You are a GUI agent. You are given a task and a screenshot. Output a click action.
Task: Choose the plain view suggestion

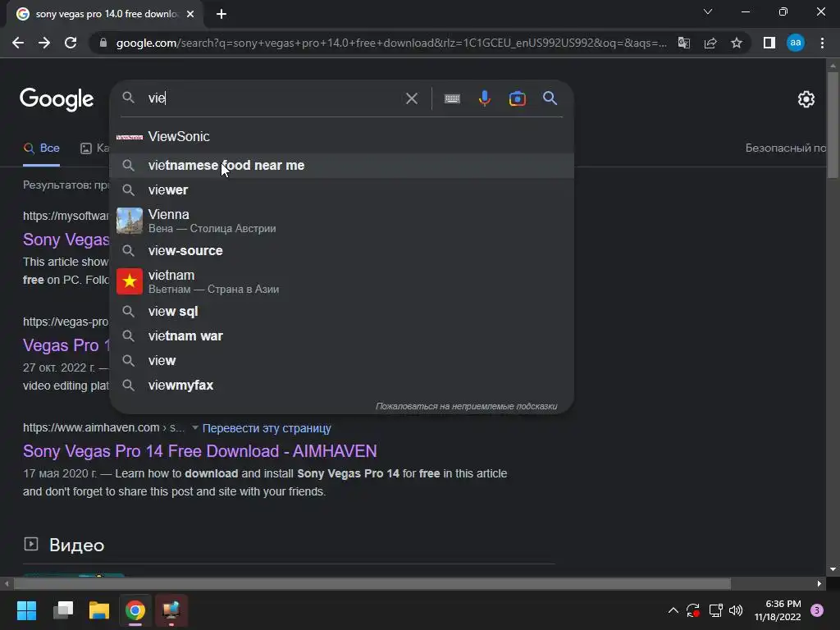(x=342, y=361)
